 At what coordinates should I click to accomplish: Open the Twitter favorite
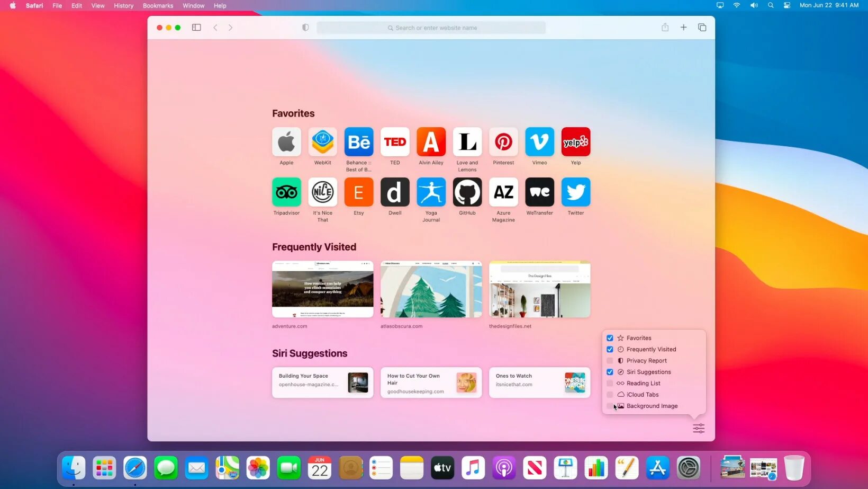[575, 192]
